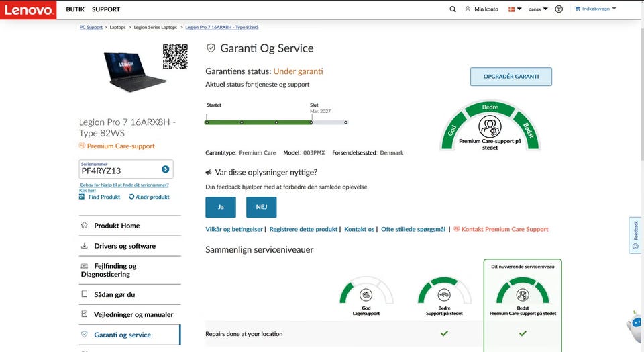Open Kontakt os link

(360, 230)
